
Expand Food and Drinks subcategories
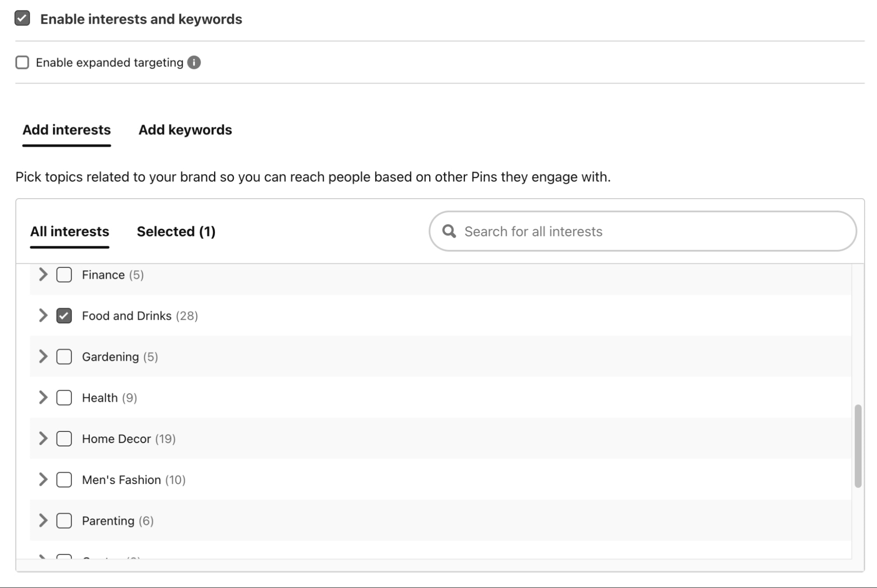pos(43,316)
